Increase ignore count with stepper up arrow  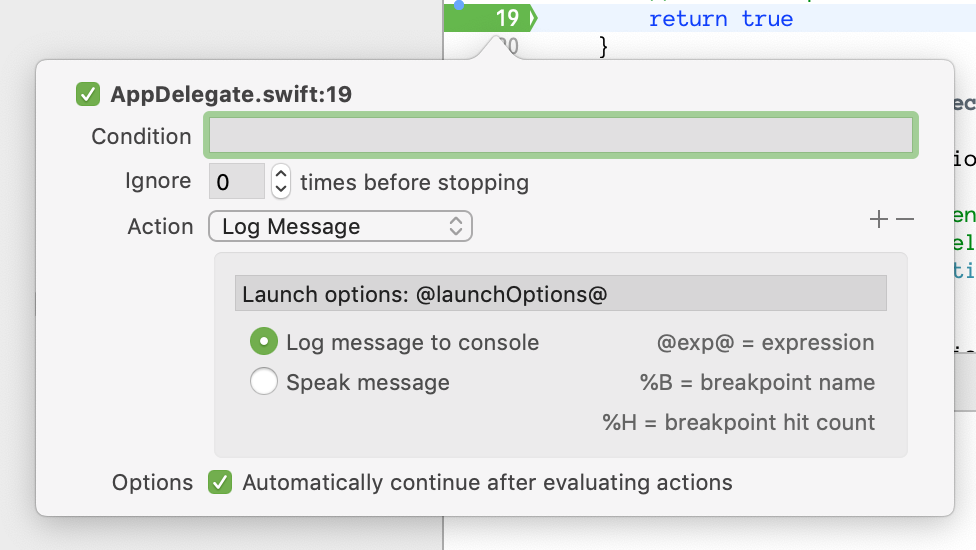(x=281, y=174)
